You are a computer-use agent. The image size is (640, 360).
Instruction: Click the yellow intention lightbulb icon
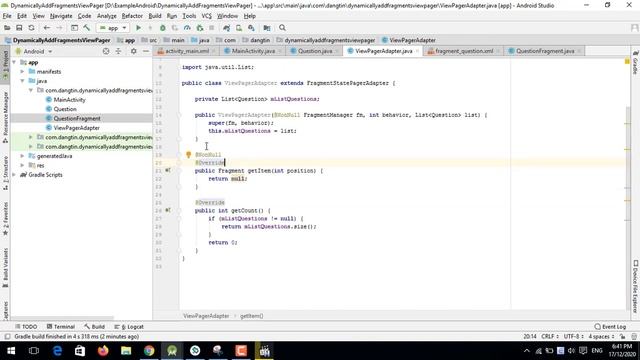pyautogui.click(x=189, y=155)
